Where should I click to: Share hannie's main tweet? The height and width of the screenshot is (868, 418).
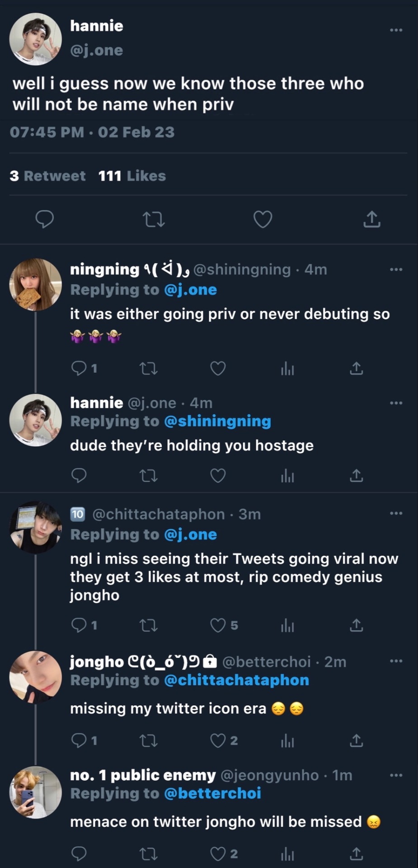coord(372,219)
